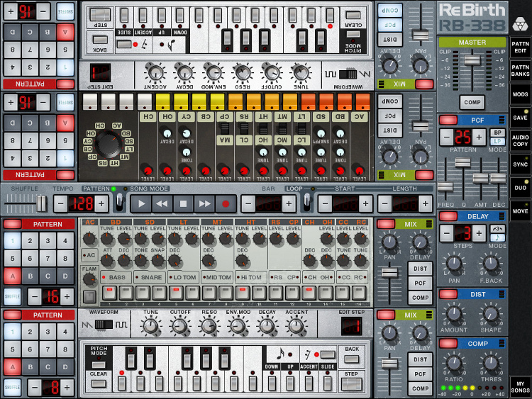532x399 pixels.
Task: Select the HI TOM instrument button
Action: pyautogui.click(x=250, y=277)
